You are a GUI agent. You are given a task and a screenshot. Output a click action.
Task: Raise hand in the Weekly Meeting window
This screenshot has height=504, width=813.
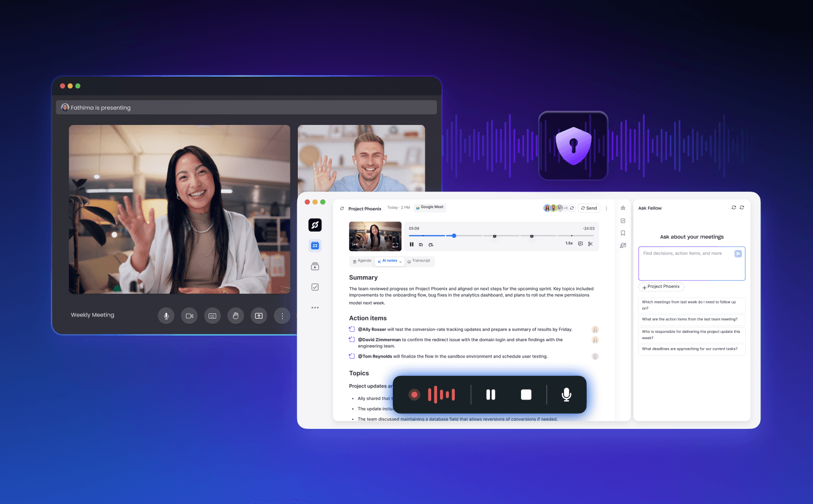[236, 316]
